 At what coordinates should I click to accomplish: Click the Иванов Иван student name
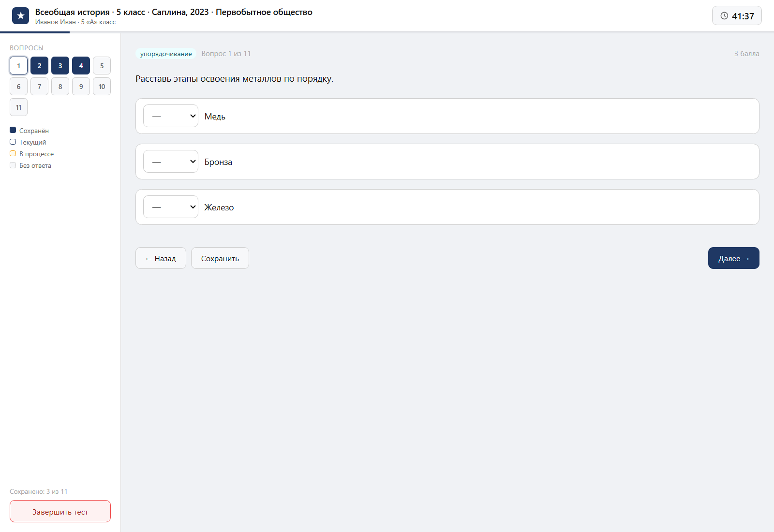coord(55,22)
